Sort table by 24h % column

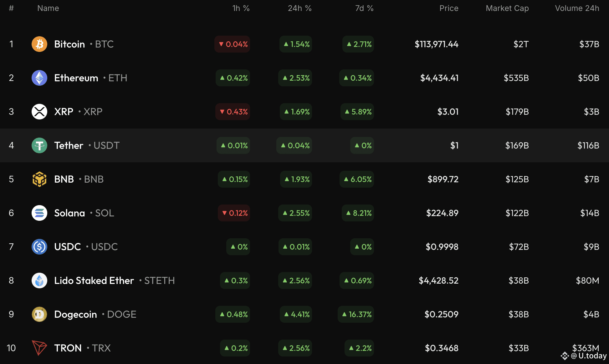coord(299,8)
